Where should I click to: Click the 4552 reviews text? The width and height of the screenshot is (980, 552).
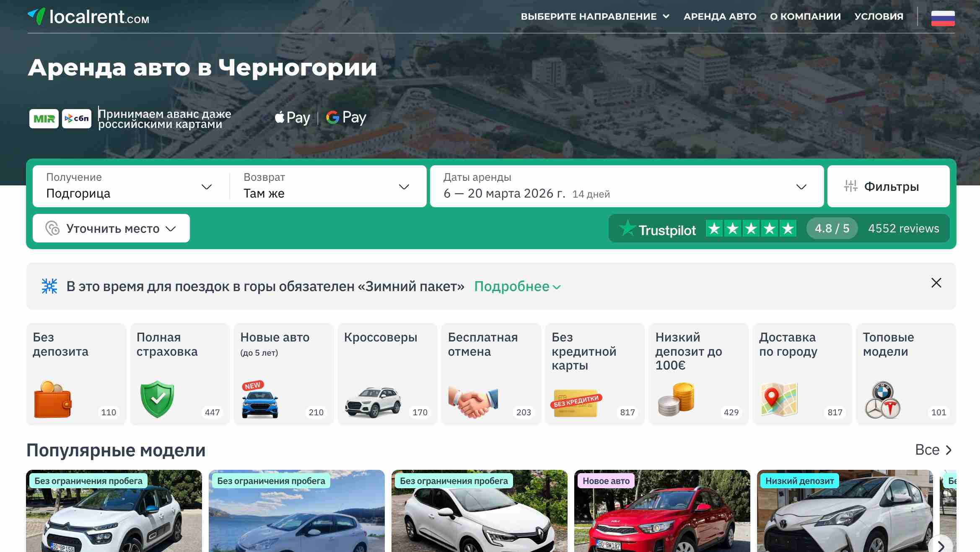(x=903, y=228)
